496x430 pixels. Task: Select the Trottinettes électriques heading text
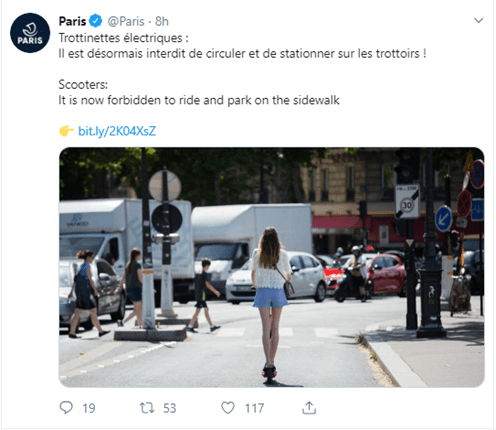pyautogui.click(x=123, y=38)
